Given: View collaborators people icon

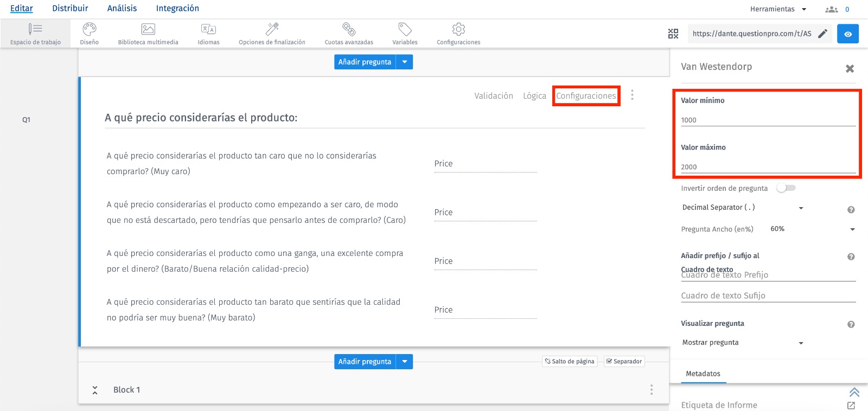Looking at the screenshot, I should [x=831, y=9].
